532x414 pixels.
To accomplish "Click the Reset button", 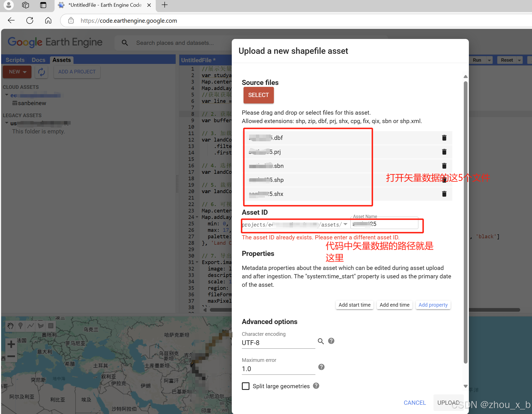I will (507, 60).
